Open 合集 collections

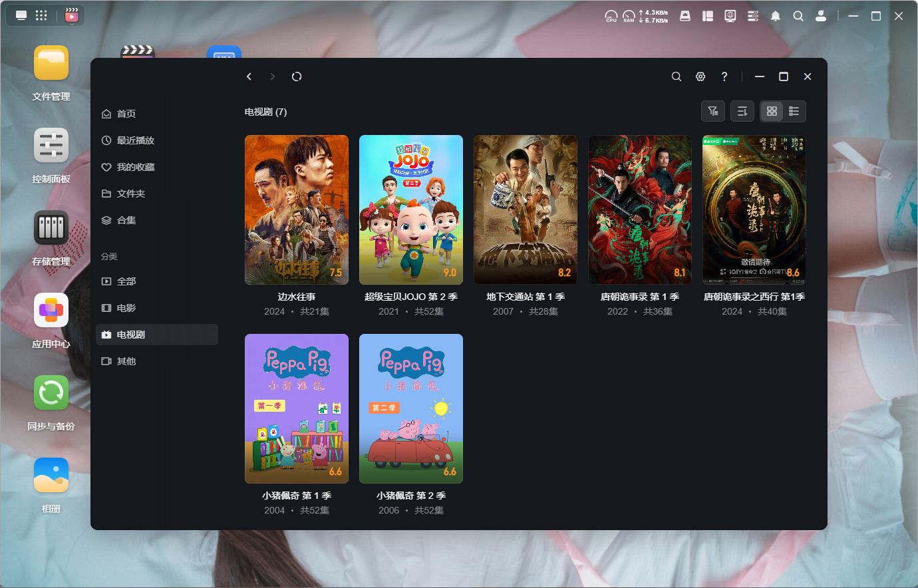tap(157, 220)
